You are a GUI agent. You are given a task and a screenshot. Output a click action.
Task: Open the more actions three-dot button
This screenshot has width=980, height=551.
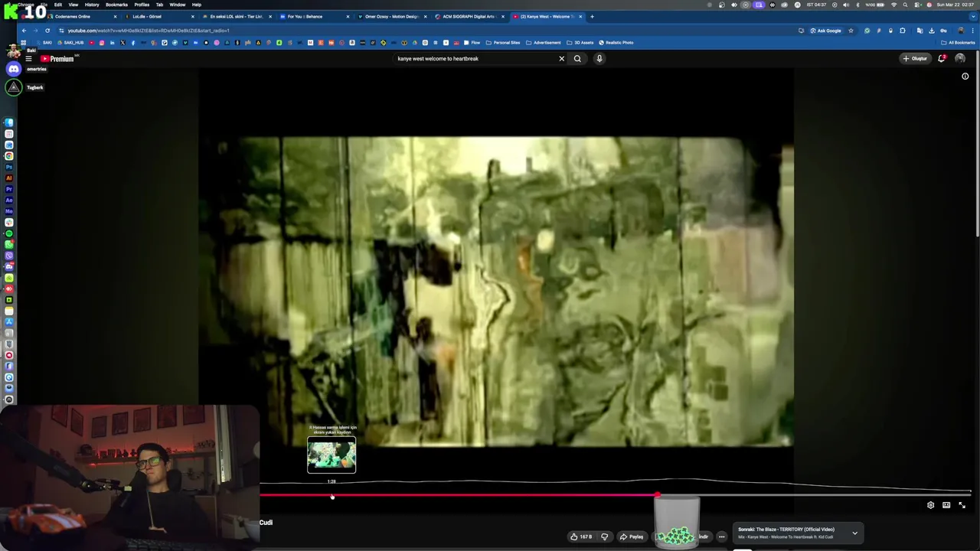click(721, 536)
